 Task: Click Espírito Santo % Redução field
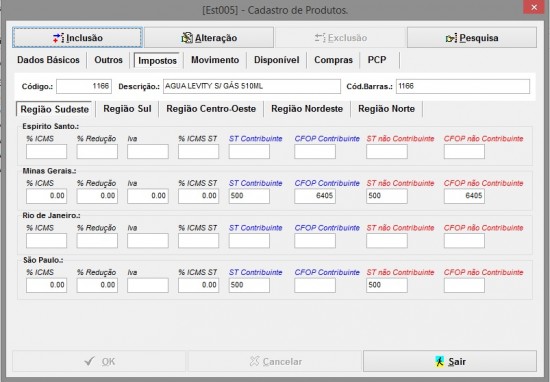(97, 152)
